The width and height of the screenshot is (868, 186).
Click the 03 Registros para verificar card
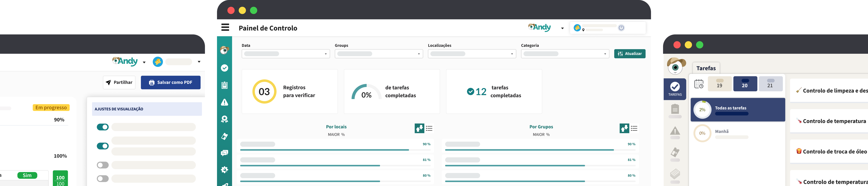290,91
